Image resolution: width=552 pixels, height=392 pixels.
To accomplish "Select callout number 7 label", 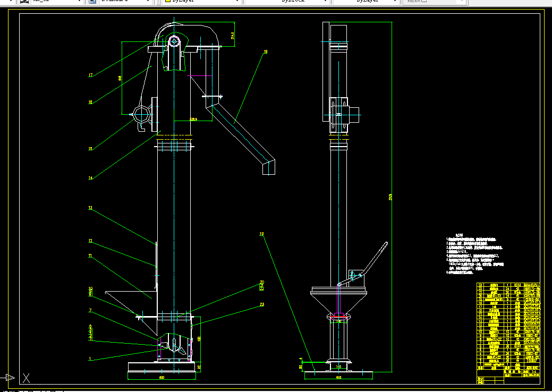I will (90, 310).
